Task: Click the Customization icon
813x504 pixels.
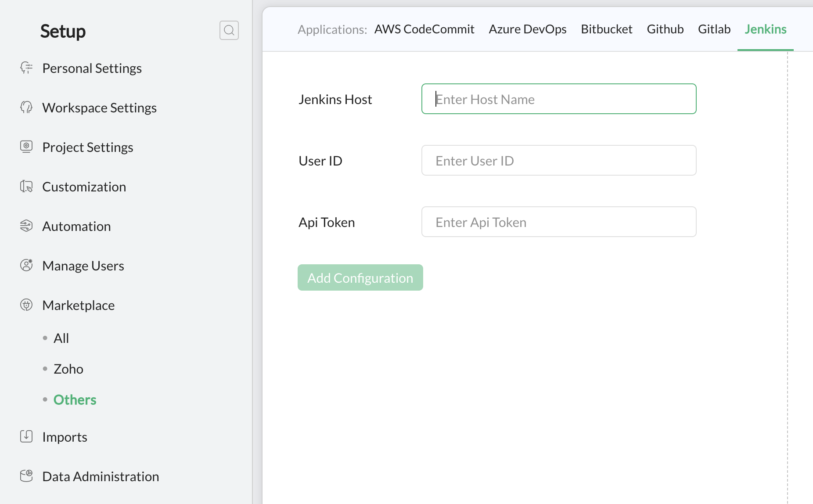Action: tap(26, 187)
